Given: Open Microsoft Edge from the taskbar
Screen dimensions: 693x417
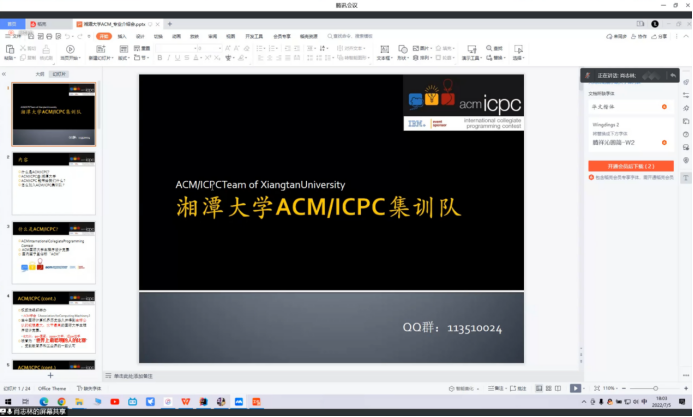Looking at the screenshot, I should [x=44, y=402].
